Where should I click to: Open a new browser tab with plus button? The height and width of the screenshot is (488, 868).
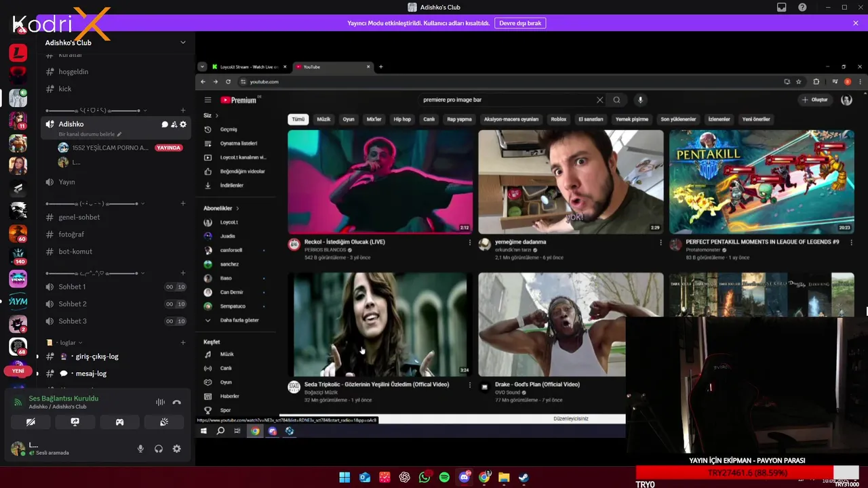click(380, 67)
